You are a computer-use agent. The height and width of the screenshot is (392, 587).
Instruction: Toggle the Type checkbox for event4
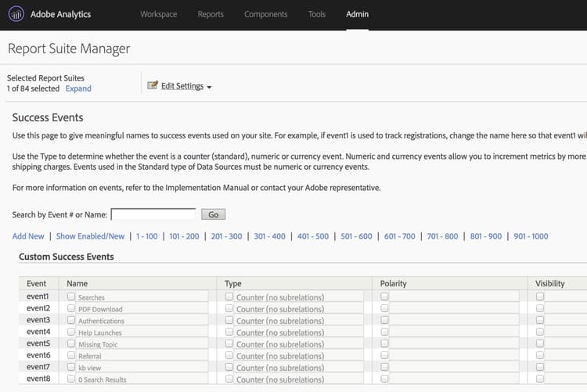tap(229, 332)
